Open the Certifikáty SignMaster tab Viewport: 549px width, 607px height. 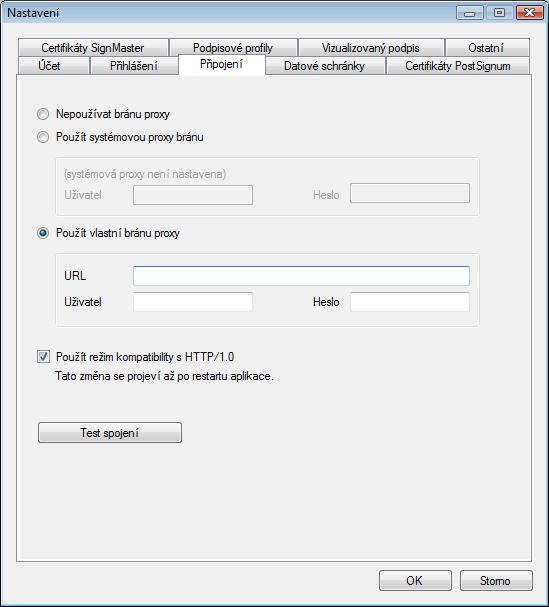point(93,48)
